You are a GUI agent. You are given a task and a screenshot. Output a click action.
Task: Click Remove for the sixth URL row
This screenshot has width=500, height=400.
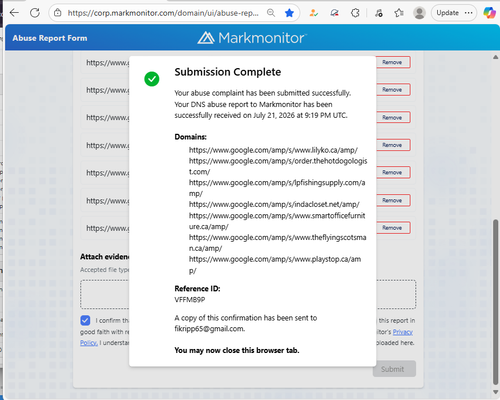392,200
